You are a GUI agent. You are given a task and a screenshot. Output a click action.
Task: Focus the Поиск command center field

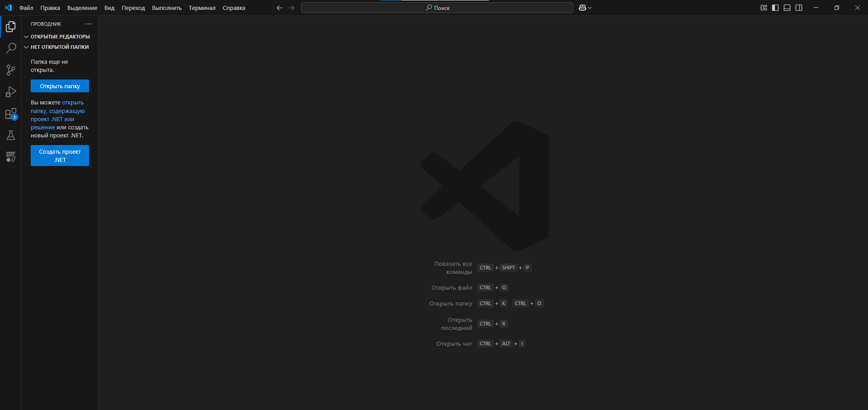click(437, 8)
